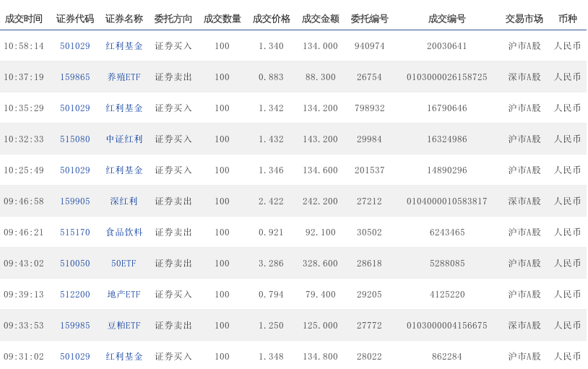The image size is (588, 369).
Task: Click the 成交编号 column header
Action: pos(447,19)
